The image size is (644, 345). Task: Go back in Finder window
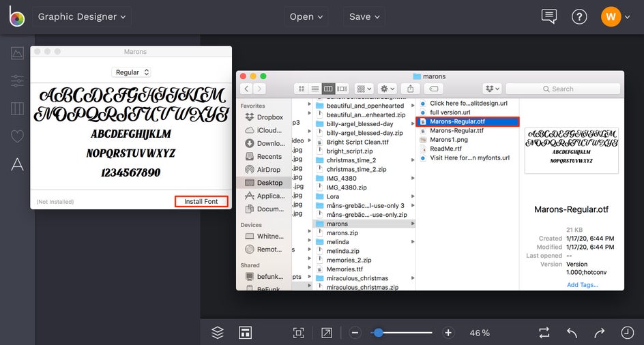246,89
